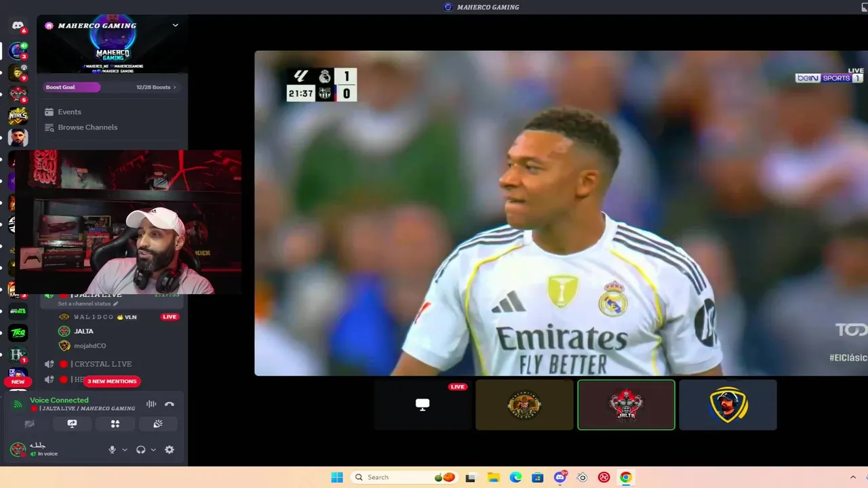Screen dimensions: 868x488
Task: Open Browse Channels
Action: coord(87,127)
